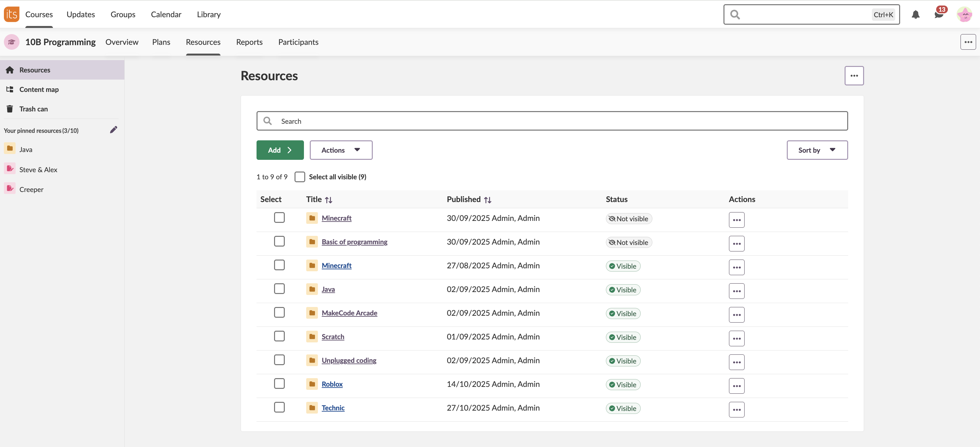Expand the Actions dropdown
Viewport: 980px width, 447px height.
[341, 150]
